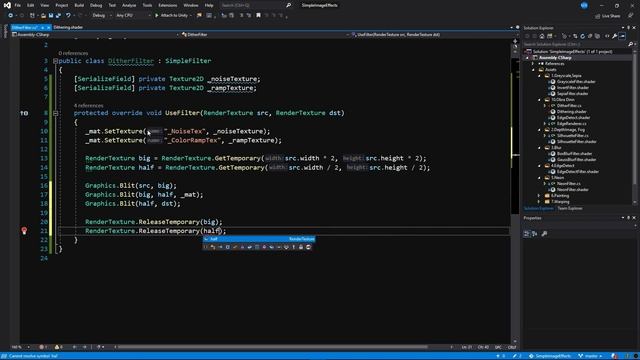Select SepiaFilter.shader in Solution Explorer
Viewport: 640px width, 360px height.
(x=572, y=93)
